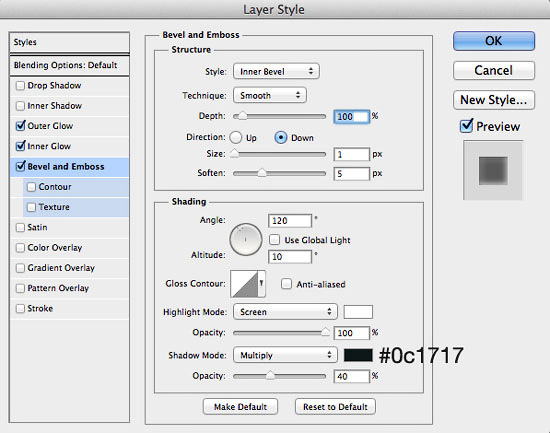
Task: Click the dark shadow color swatch
Action: pos(358,355)
